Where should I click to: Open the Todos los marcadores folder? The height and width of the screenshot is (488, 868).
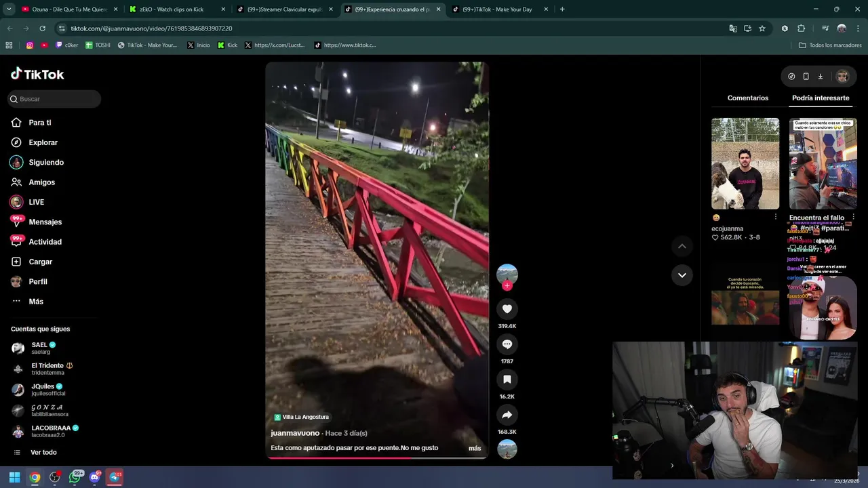830,45
